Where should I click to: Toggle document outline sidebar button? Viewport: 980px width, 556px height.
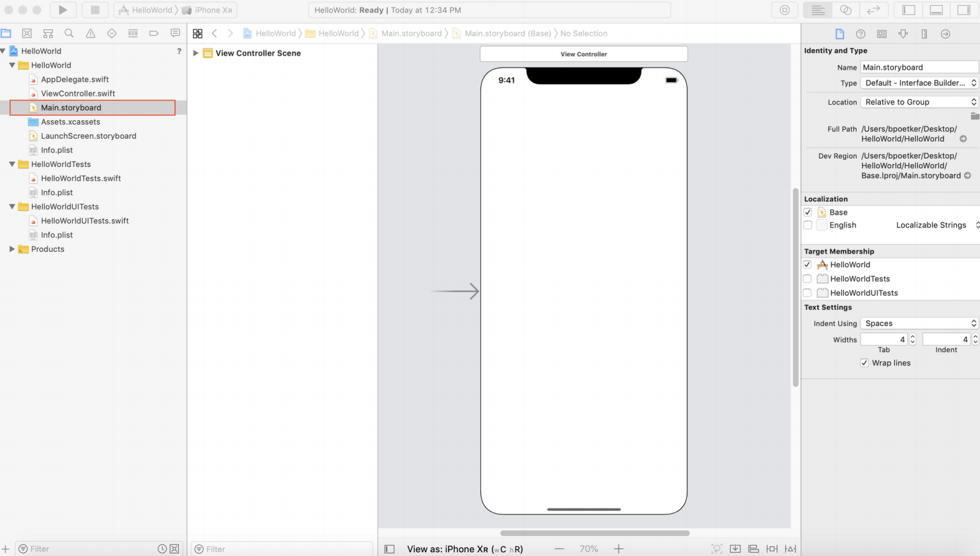[x=390, y=549]
